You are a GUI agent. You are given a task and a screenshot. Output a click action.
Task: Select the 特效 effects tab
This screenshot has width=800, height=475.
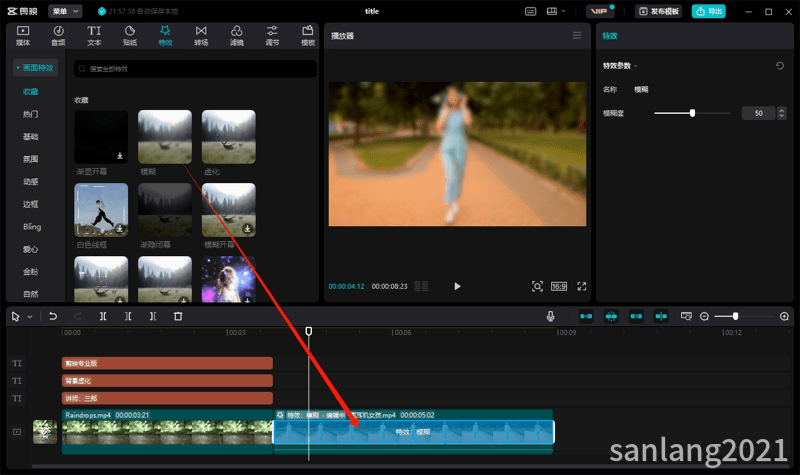(165, 36)
